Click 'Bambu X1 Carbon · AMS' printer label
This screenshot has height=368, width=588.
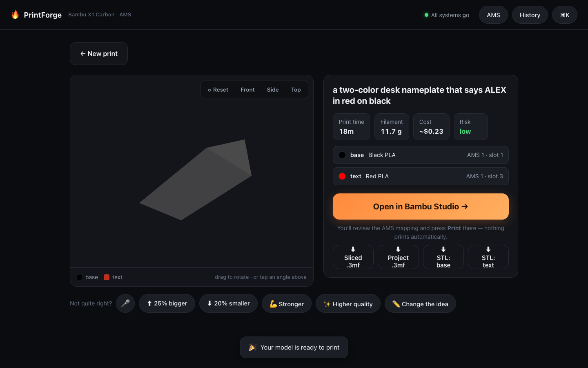click(100, 15)
